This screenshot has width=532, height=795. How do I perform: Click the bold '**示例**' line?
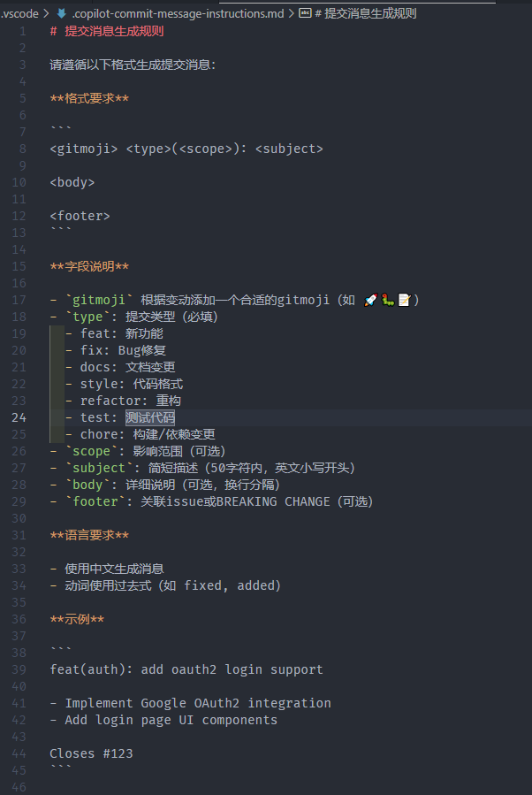77,619
